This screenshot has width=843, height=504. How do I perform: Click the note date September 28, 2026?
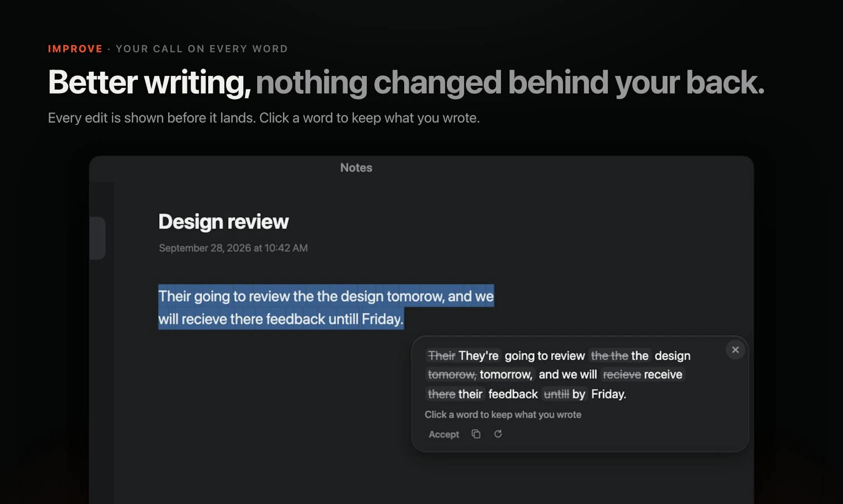click(233, 248)
